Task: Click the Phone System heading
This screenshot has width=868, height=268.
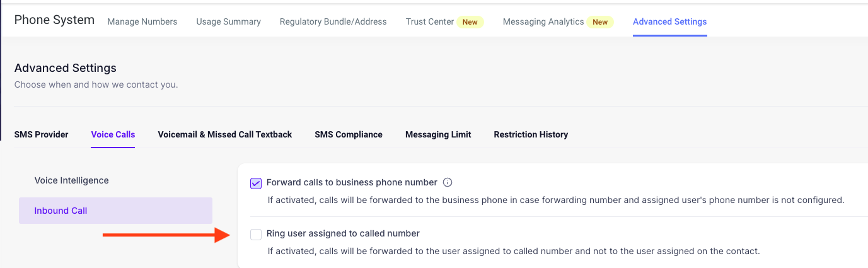Action: 54,20
